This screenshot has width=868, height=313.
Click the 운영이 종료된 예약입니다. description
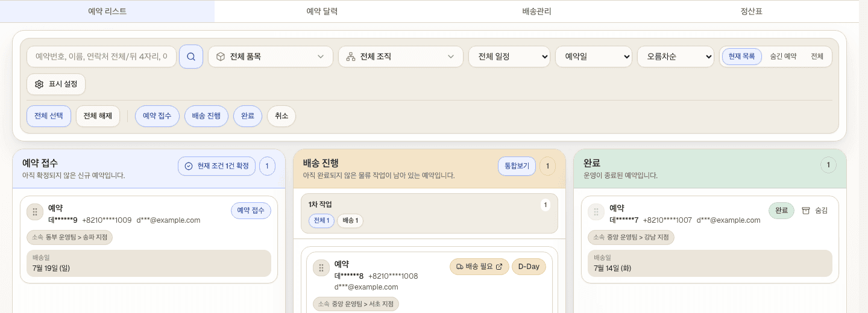(x=620, y=176)
